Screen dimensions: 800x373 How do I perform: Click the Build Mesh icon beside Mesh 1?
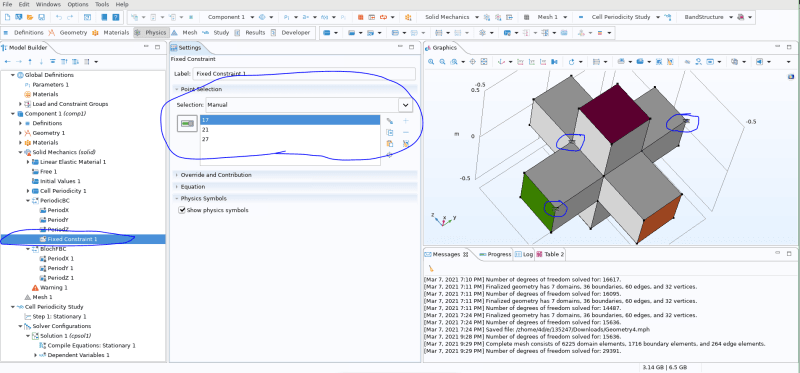click(x=526, y=17)
